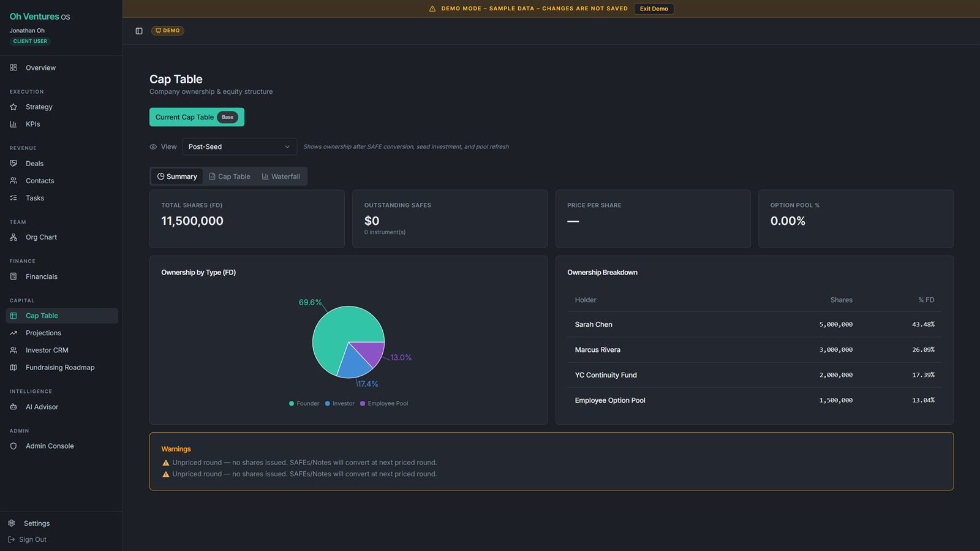
Task: Open Projections in the sidebar
Action: (61, 333)
